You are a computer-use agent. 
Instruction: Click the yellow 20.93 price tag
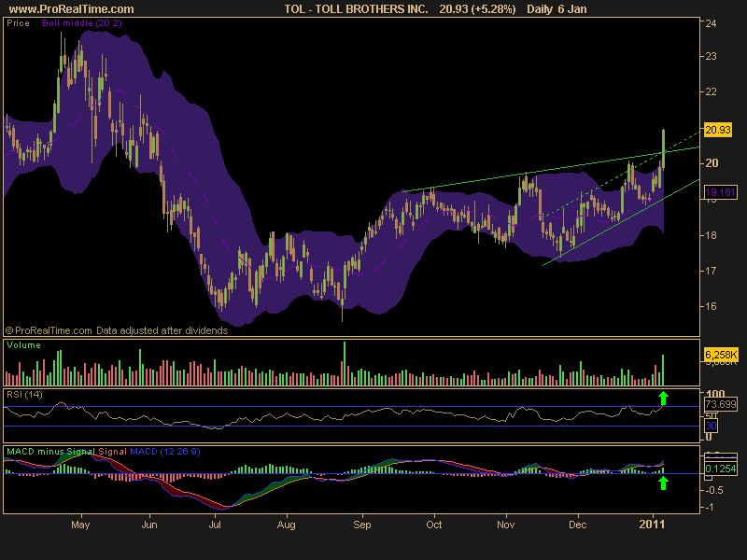click(718, 130)
